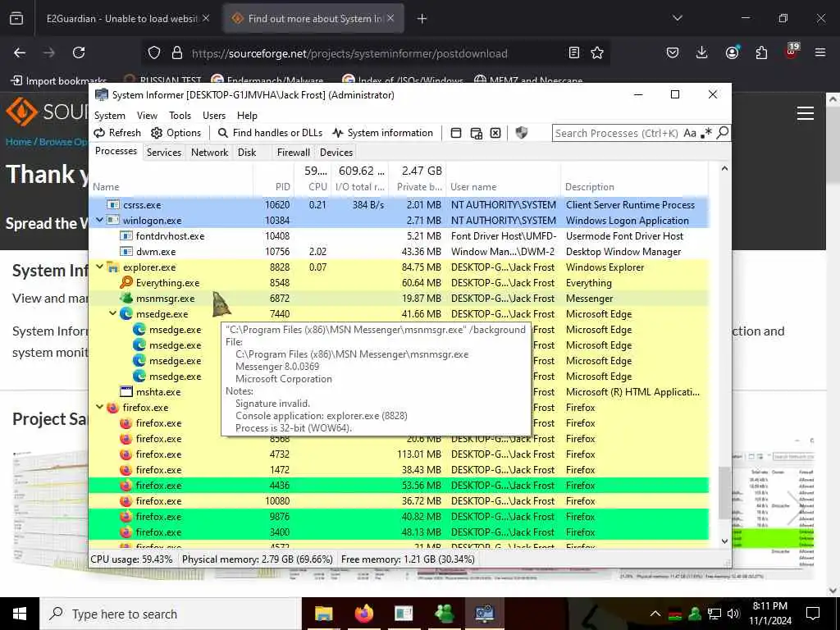Collapse the firefox.exe parent node
This screenshot has height=630, width=840.
tap(99, 407)
